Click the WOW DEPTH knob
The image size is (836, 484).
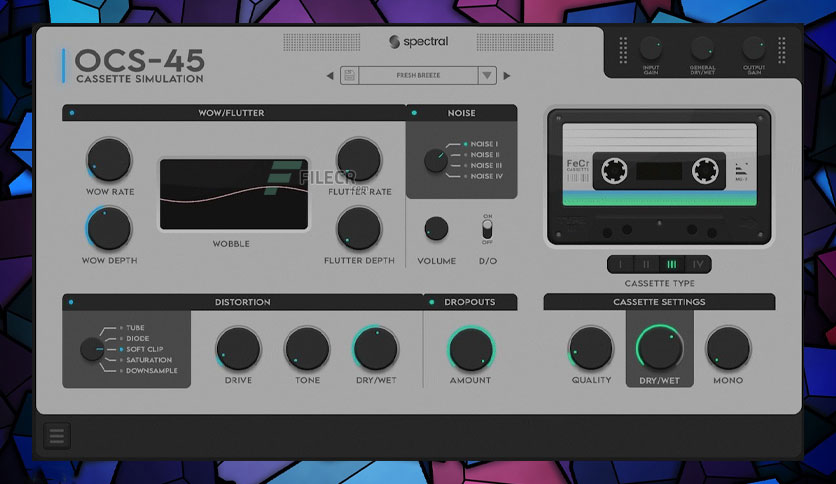tap(109, 229)
